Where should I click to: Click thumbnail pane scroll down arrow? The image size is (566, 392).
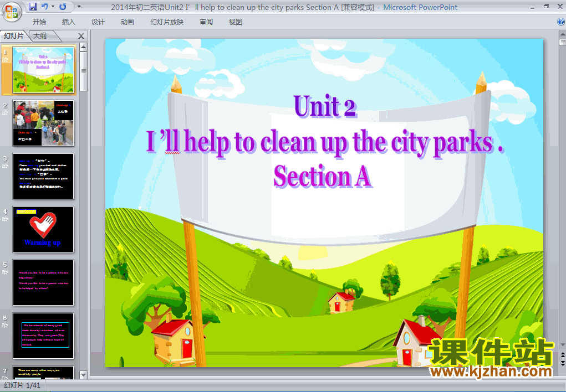[83, 375]
